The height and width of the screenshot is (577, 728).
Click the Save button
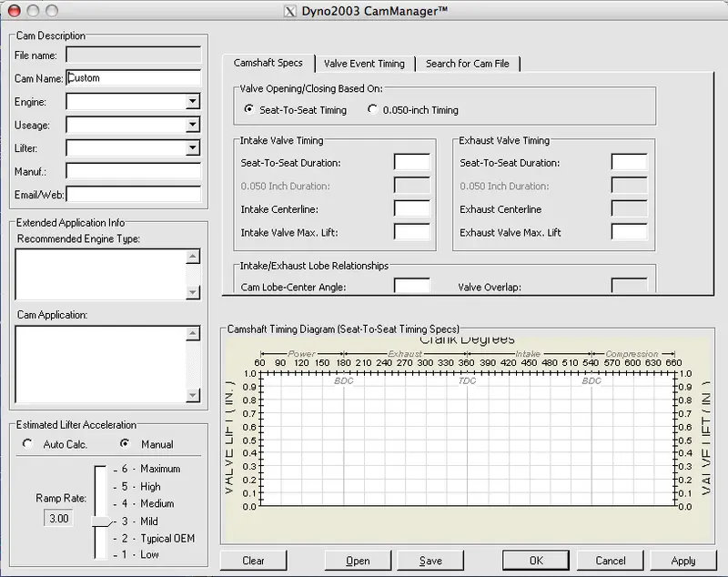pos(430,561)
